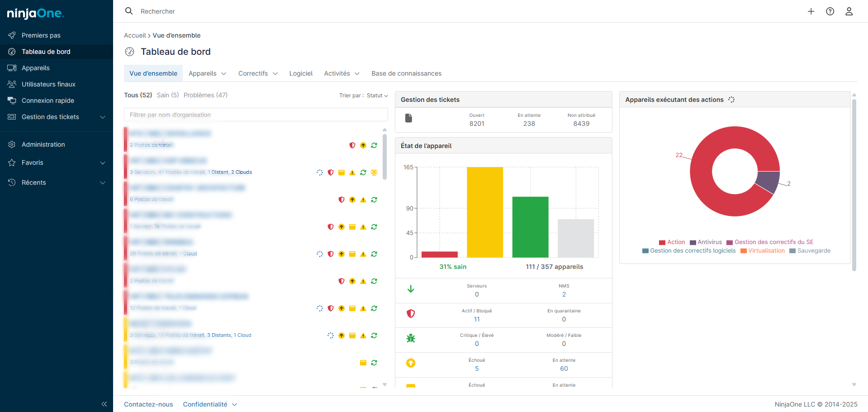This screenshot has width=868, height=412.
Task: Open the help question mark icon
Action: click(830, 11)
